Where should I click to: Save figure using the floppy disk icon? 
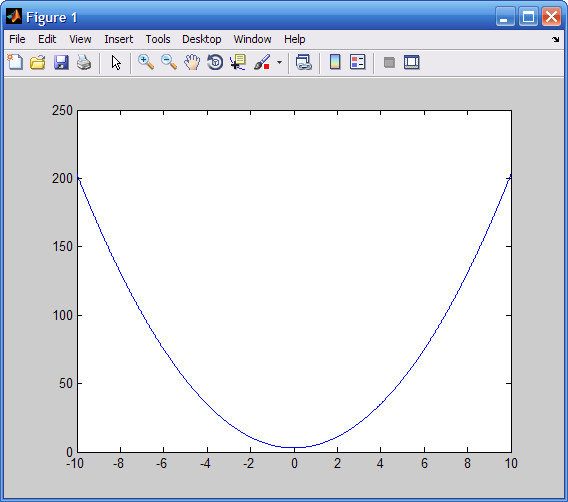(61, 62)
